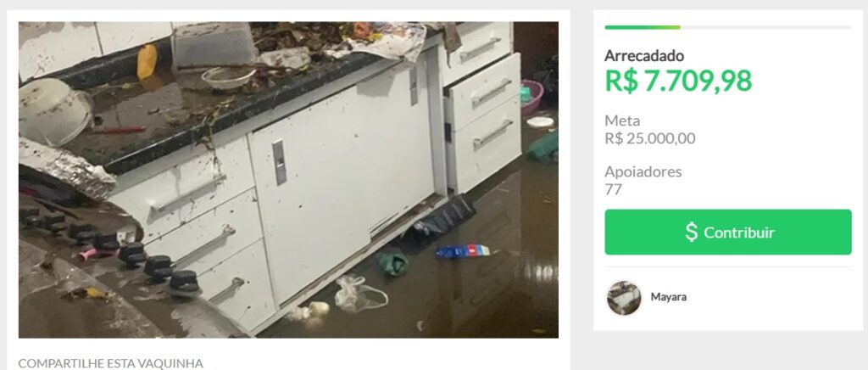Open organizer name Mayara

point(668,297)
